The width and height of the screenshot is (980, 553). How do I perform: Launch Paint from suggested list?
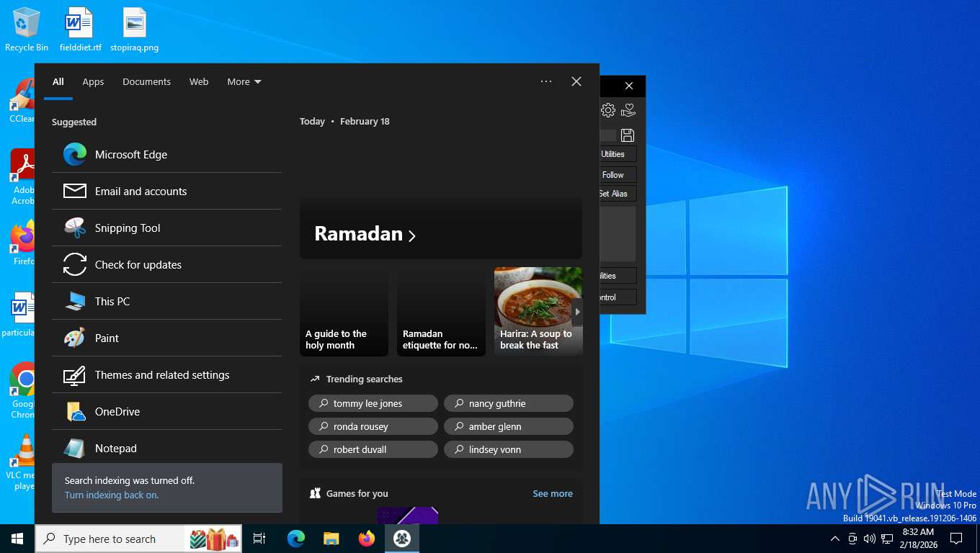[x=166, y=338]
